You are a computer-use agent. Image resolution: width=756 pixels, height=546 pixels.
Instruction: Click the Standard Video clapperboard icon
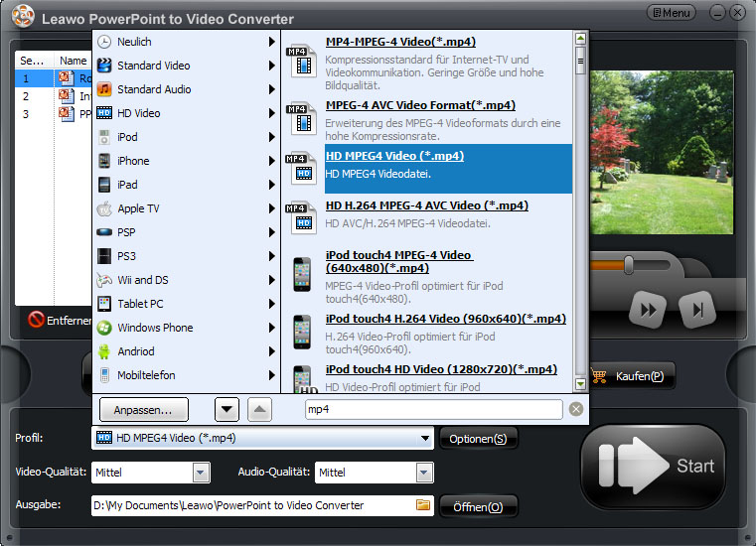(104, 66)
